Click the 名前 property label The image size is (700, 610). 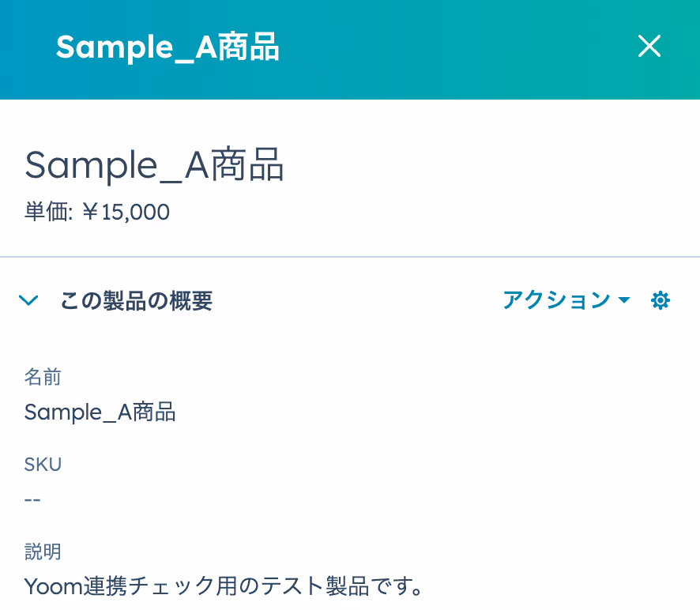tap(43, 377)
